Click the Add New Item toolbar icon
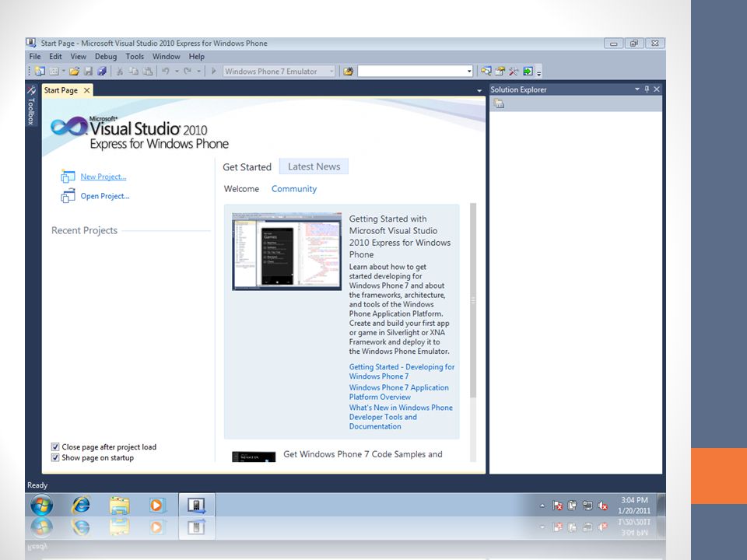 54,72
